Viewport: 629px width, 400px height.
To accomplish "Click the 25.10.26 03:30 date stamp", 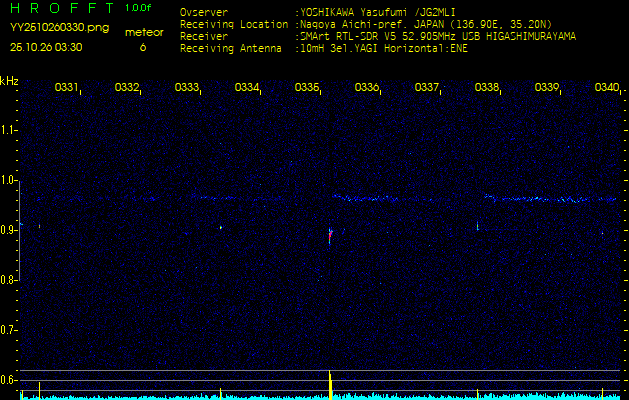I will (46, 47).
